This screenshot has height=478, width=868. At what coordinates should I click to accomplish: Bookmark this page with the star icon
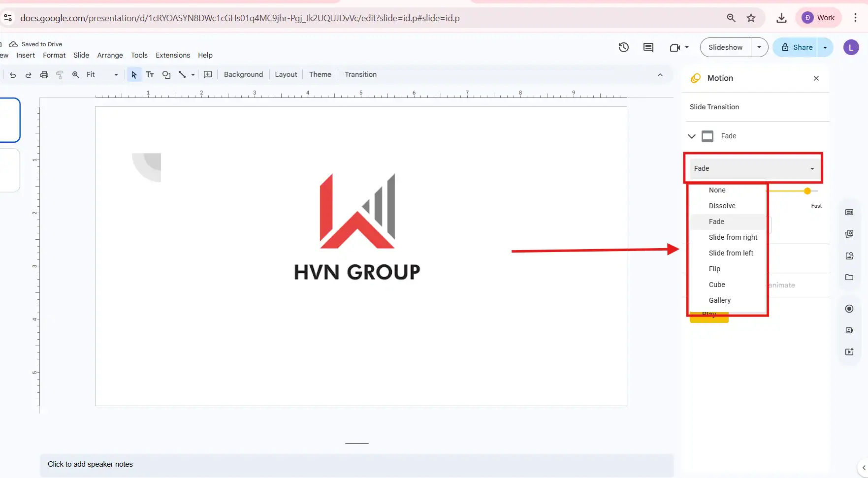click(x=751, y=18)
